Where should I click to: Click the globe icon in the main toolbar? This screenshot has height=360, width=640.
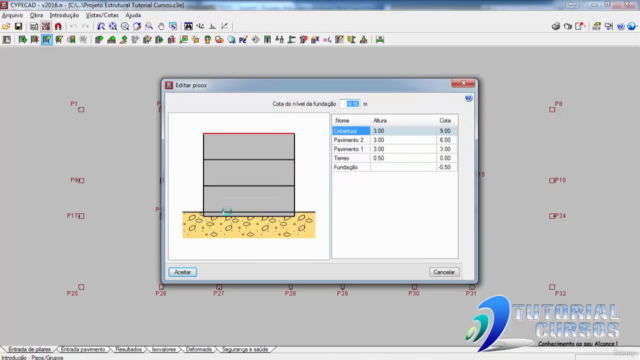pyautogui.click(x=631, y=27)
